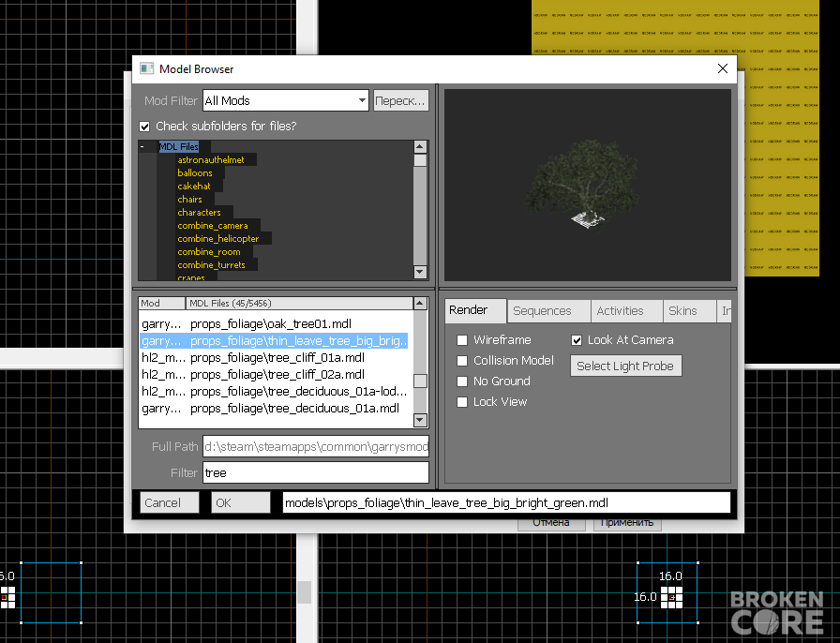Click scroll up arrow of folder tree

coord(420,147)
